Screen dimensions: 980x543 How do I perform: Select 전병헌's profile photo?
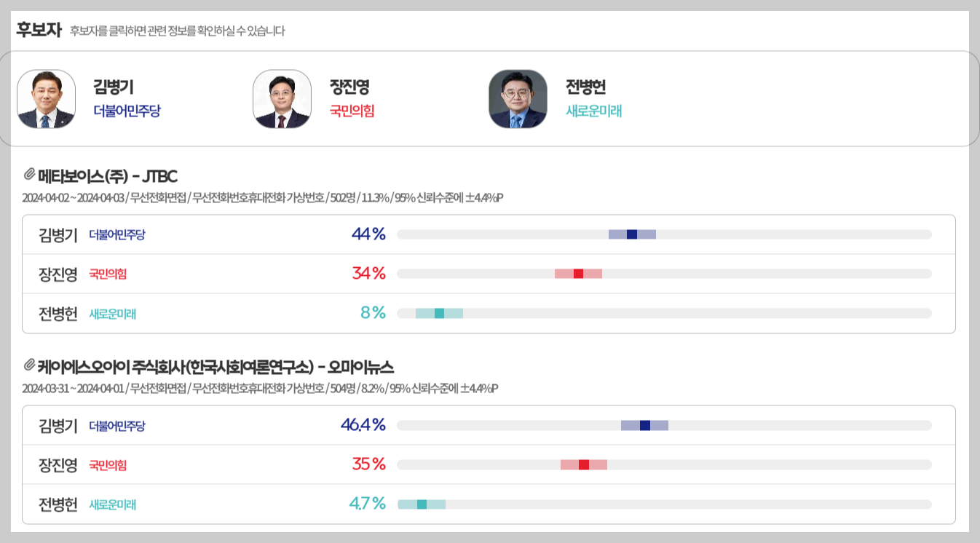click(518, 99)
